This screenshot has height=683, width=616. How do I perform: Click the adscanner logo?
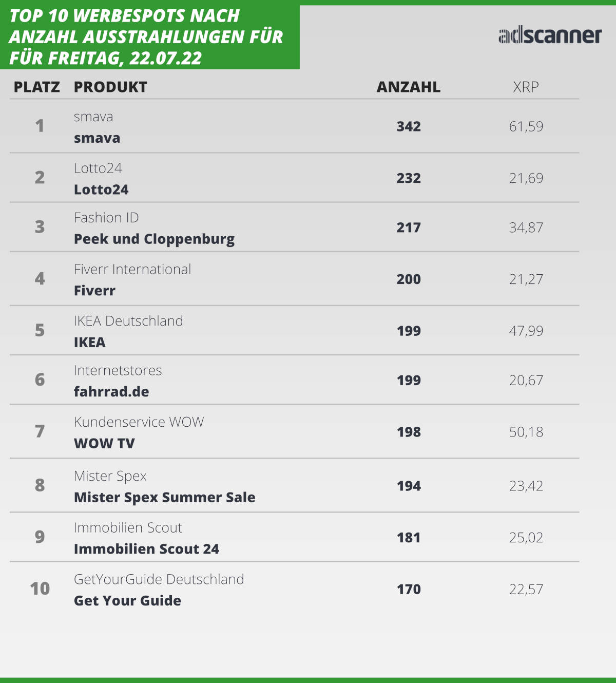tap(550, 35)
